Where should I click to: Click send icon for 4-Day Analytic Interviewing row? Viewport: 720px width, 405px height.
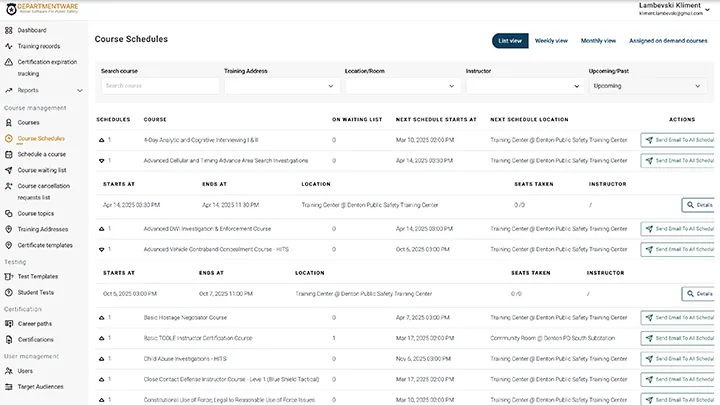(649, 140)
